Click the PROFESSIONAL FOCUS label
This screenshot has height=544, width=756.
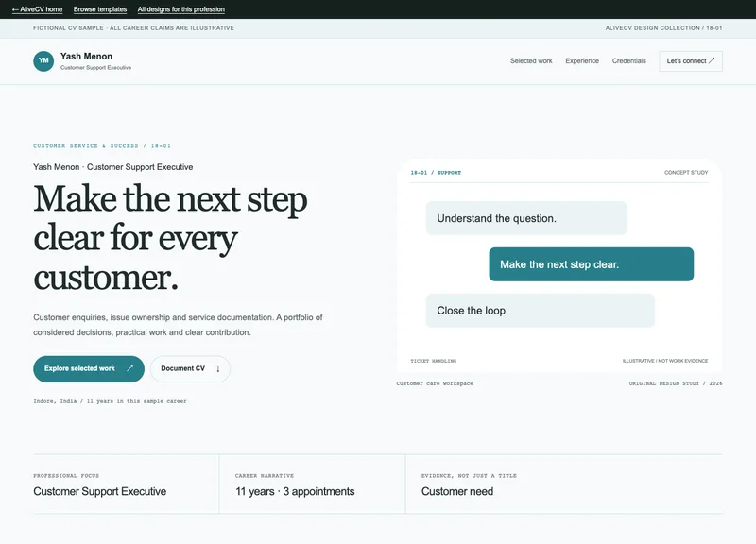click(66, 476)
